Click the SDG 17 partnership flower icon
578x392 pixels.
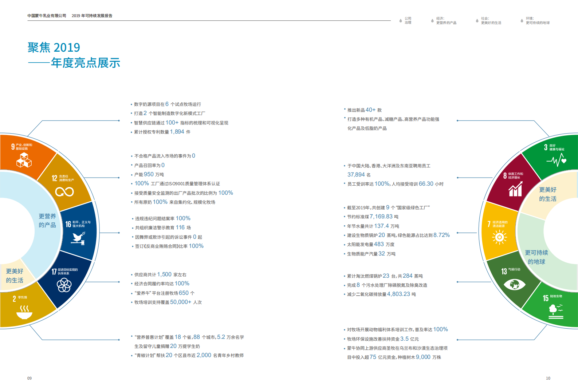click(x=64, y=285)
